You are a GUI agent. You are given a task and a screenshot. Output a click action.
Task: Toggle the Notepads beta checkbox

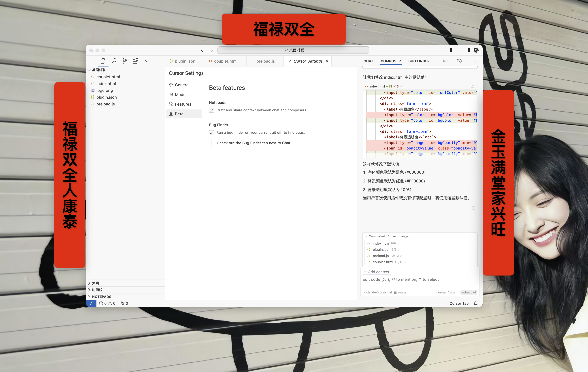click(x=211, y=110)
